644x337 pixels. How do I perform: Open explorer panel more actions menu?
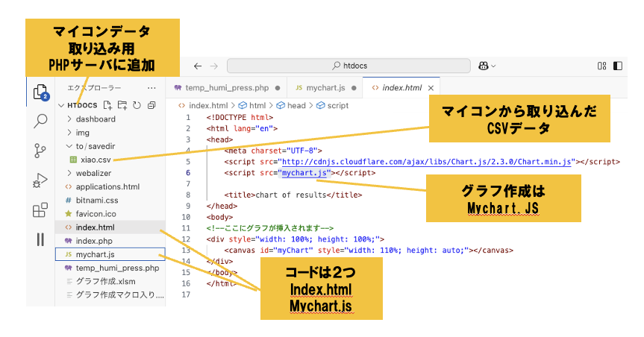[151, 88]
